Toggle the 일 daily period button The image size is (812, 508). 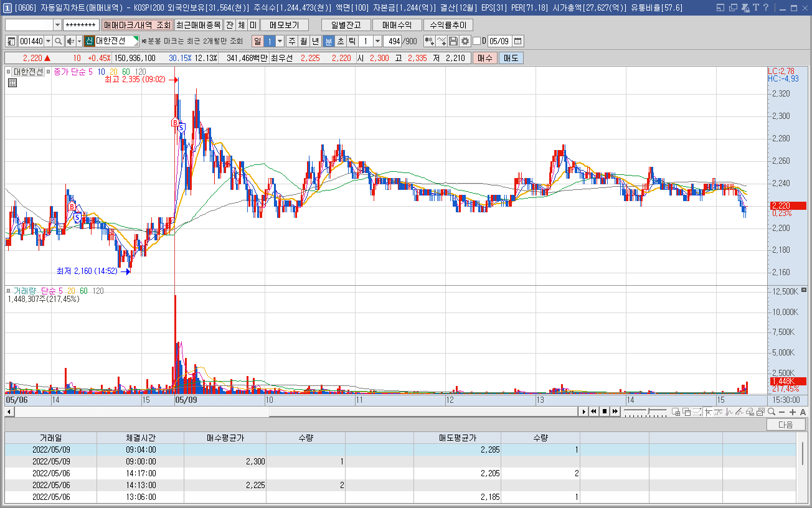pos(257,41)
